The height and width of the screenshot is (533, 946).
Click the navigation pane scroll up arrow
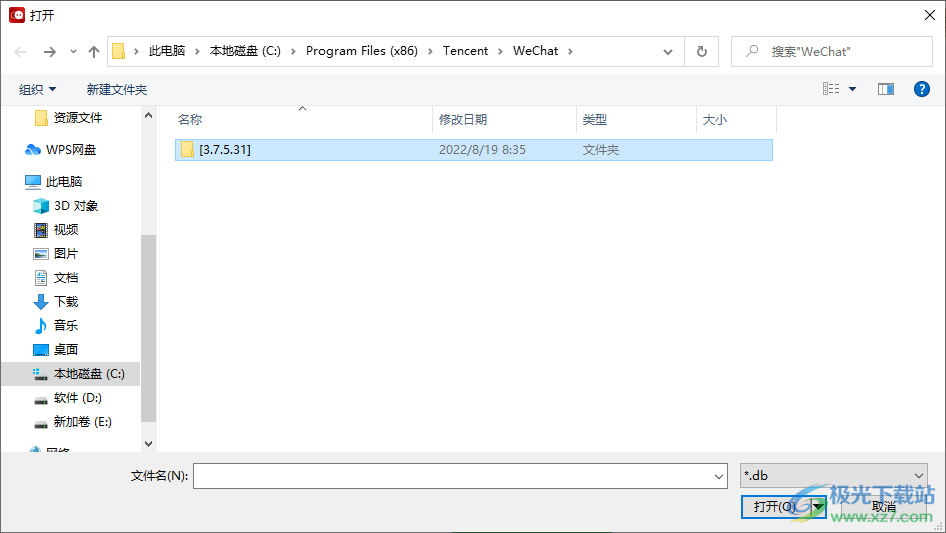click(148, 115)
